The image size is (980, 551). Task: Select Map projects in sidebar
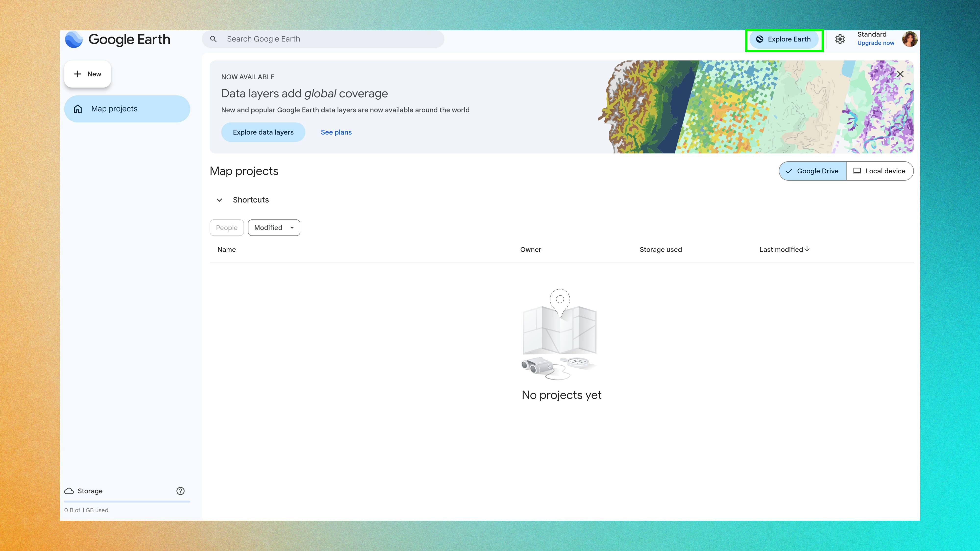click(127, 109)
